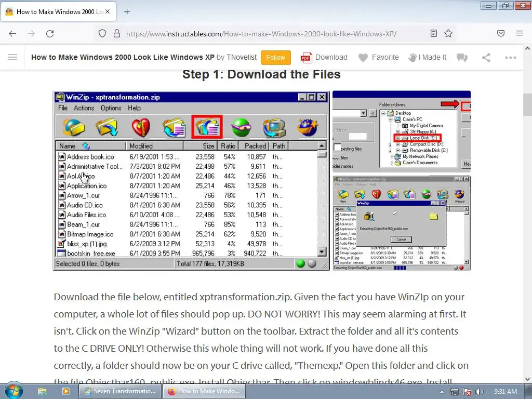
Task: Open Action Center flag icon
Action: (x=467, y=392)
